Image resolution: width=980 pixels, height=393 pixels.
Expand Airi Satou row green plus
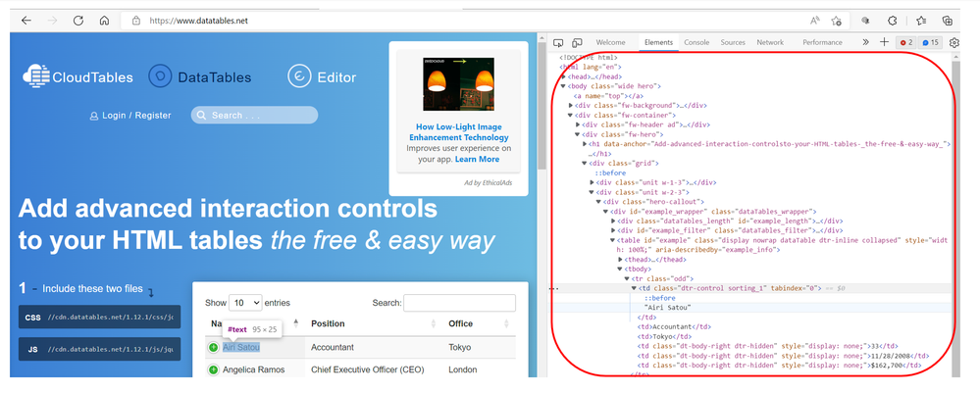coord(213,347)
